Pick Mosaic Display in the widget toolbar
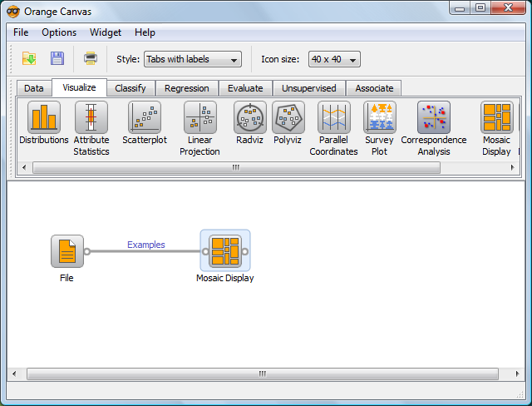This screenshot has width=532, height=406. (497, 117)
